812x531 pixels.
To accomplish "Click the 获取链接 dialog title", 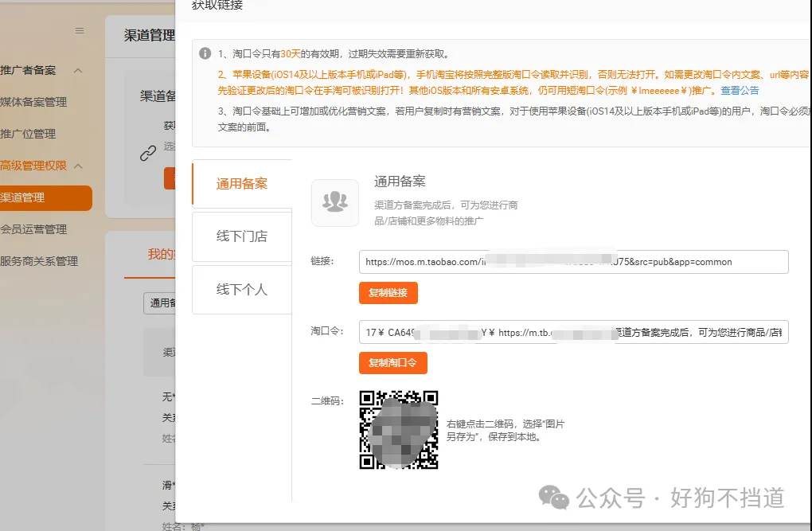I will [217, 6].
